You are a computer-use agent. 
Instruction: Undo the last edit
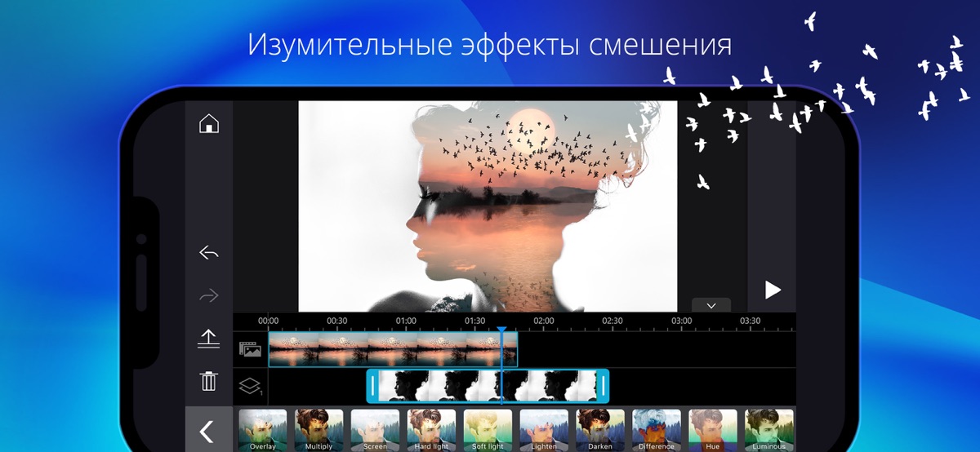pyautogui.click(x=209, y=253)
